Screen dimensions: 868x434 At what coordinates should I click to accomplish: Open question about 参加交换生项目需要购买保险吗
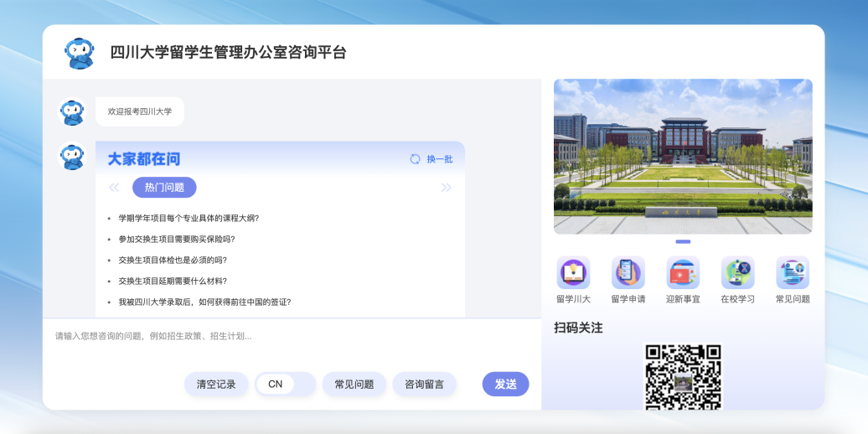pos(177,239)
